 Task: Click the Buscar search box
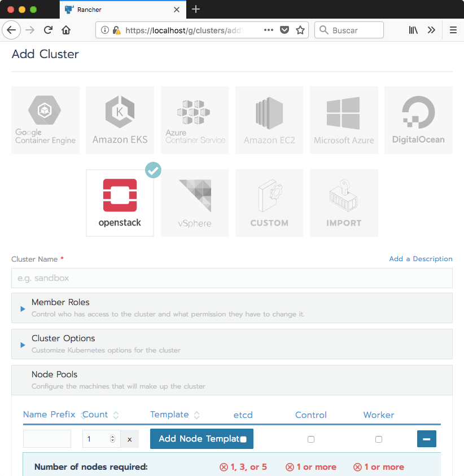[349, 30]
